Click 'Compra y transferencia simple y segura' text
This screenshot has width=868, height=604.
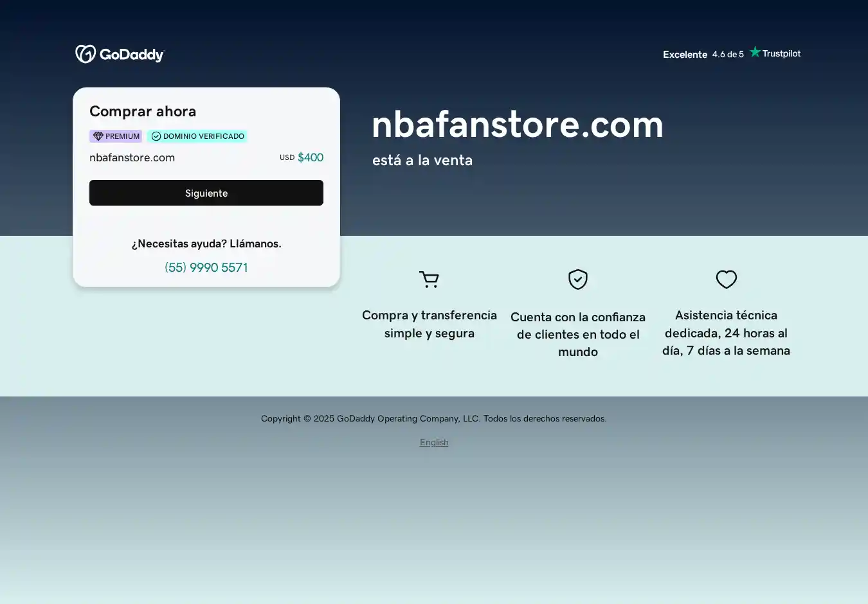(x=429, y=324)
